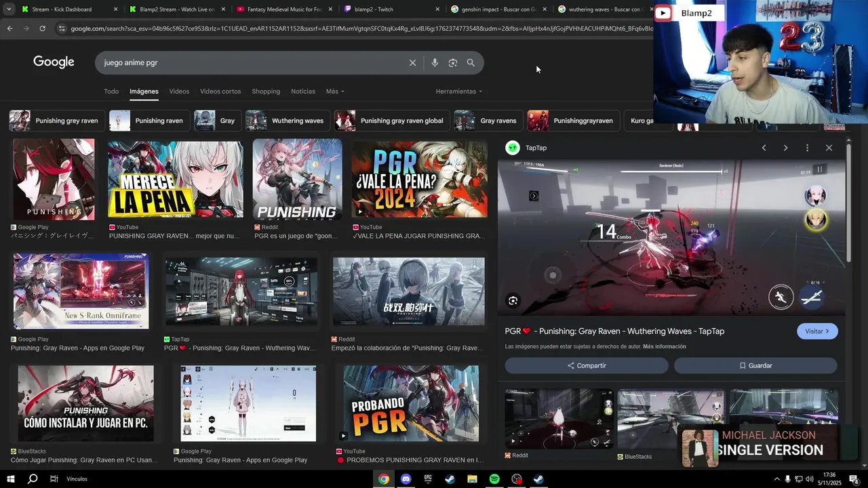Close the image preview panel
The height and width of the screenshot is (488, 868).
click(x=829, y=148)
